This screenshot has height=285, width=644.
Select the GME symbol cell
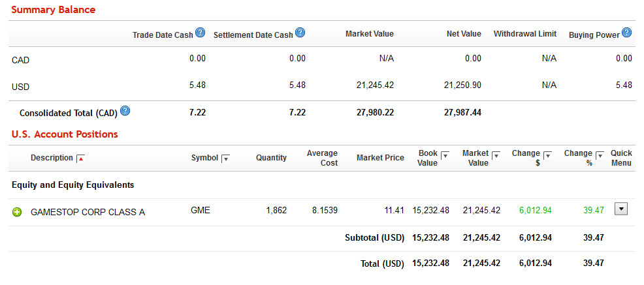click(x=201, y=211)
